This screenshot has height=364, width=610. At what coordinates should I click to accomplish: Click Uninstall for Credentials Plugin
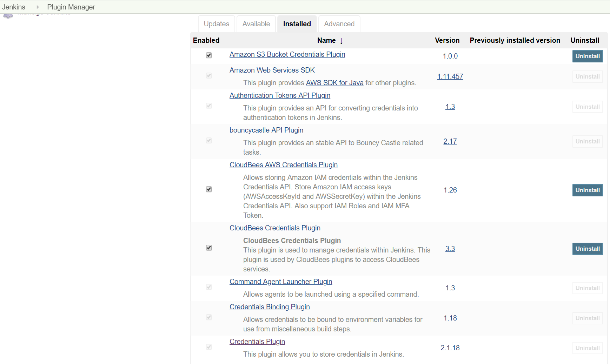588,348
